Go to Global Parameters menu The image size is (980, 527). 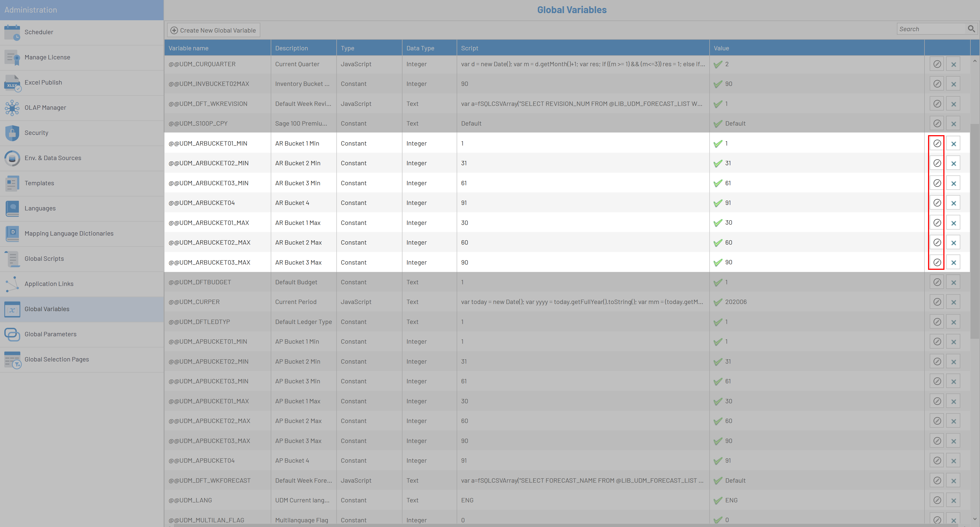coord(50,334)
